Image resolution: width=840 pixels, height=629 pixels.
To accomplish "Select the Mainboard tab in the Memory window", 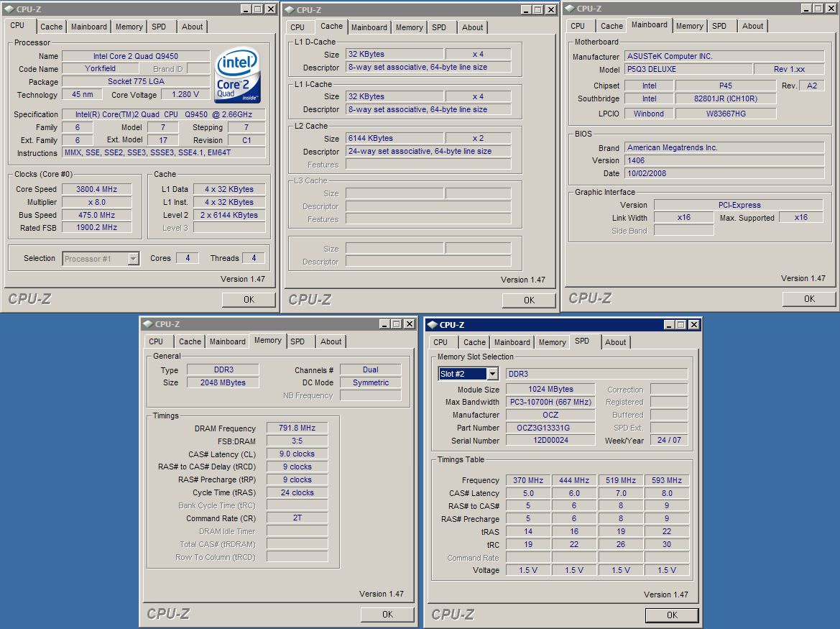I will 228,341.
